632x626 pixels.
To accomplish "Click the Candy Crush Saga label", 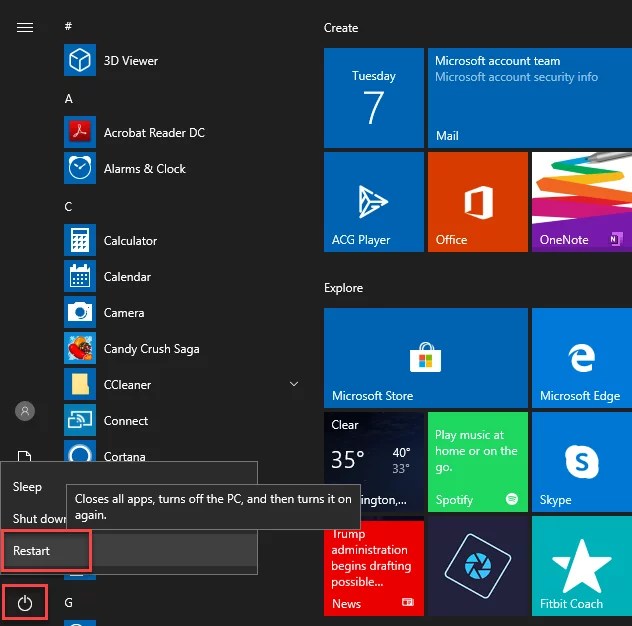I will [x=152, y=349].
